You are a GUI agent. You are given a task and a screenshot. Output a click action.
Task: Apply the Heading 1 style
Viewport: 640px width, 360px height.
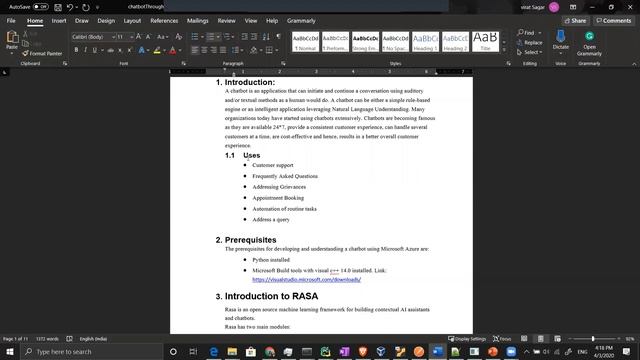(425, 42)
